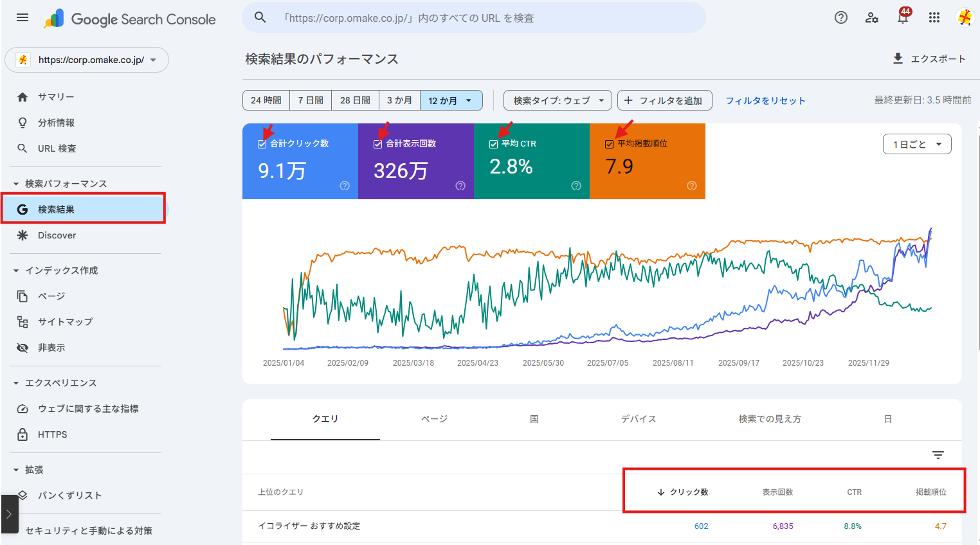Click the help question mark icon
The width and height of the screenshot is (980, 545).
[840, 17]
